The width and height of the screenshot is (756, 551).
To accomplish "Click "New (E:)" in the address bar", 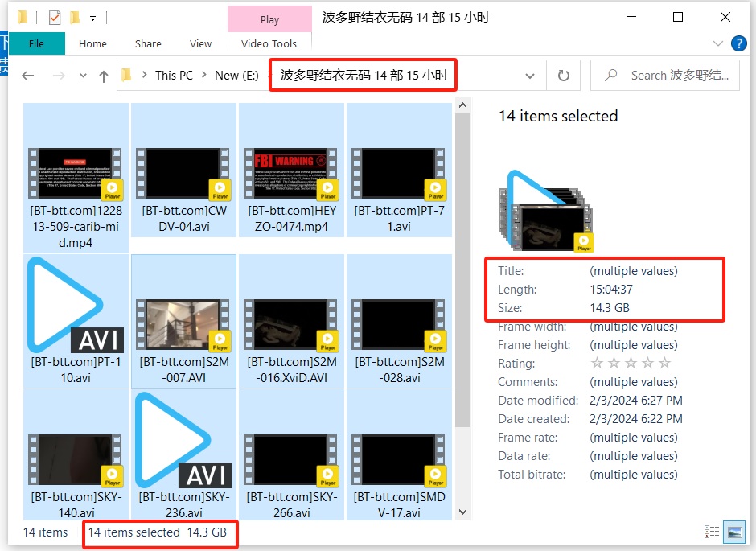I will (236, 76).
